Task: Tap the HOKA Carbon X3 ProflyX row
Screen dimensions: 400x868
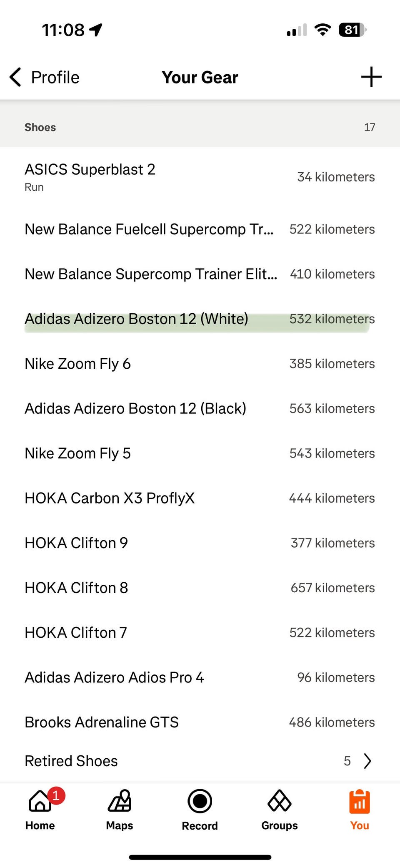Action: click(110, 498)
